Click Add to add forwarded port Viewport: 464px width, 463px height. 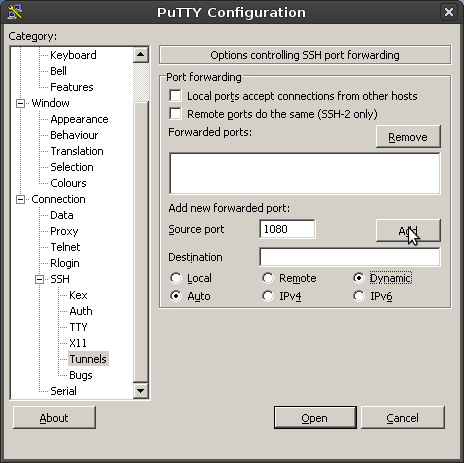tap(408, 230)
